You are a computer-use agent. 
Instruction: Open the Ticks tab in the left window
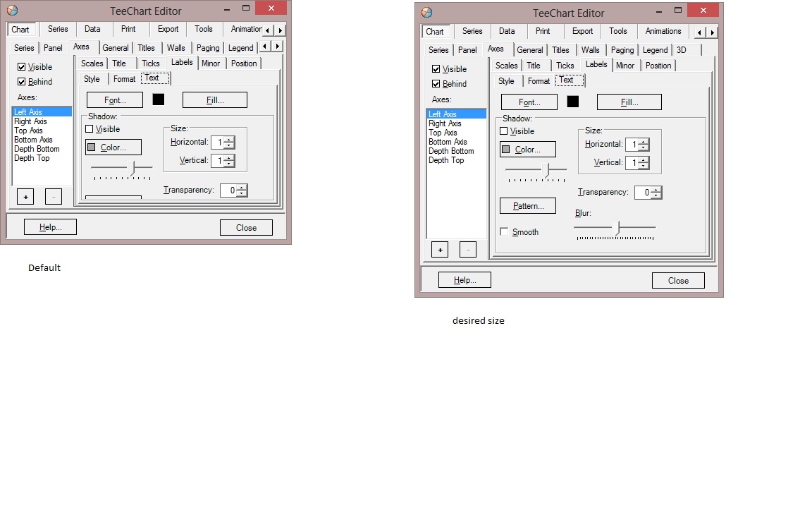(151, 64)
